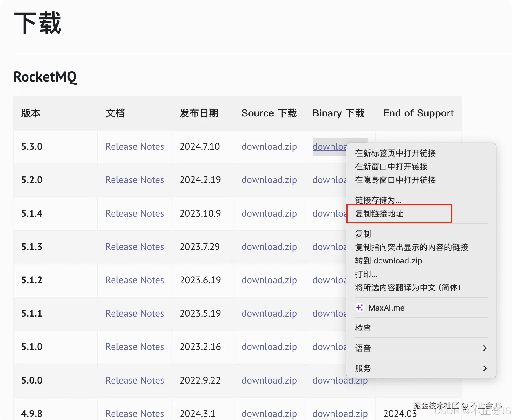Click the End of Support column header
The width and height of the screenshot is (512, 420).
point(419,113)
